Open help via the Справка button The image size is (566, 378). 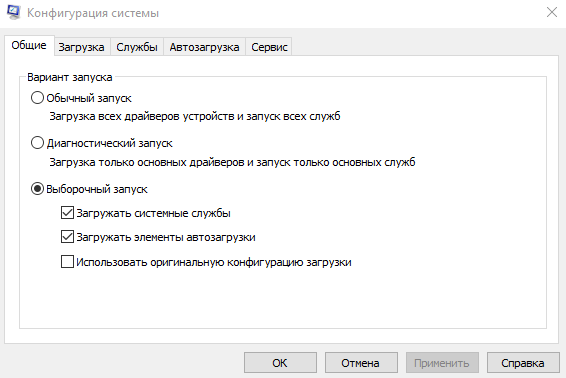click(x=523, y=362)
